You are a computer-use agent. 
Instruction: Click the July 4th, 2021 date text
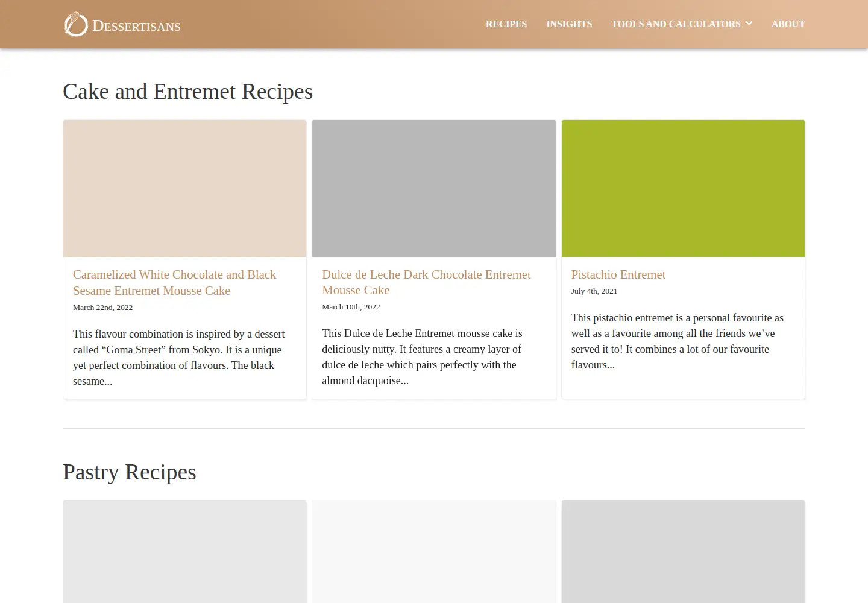point(594,291)
